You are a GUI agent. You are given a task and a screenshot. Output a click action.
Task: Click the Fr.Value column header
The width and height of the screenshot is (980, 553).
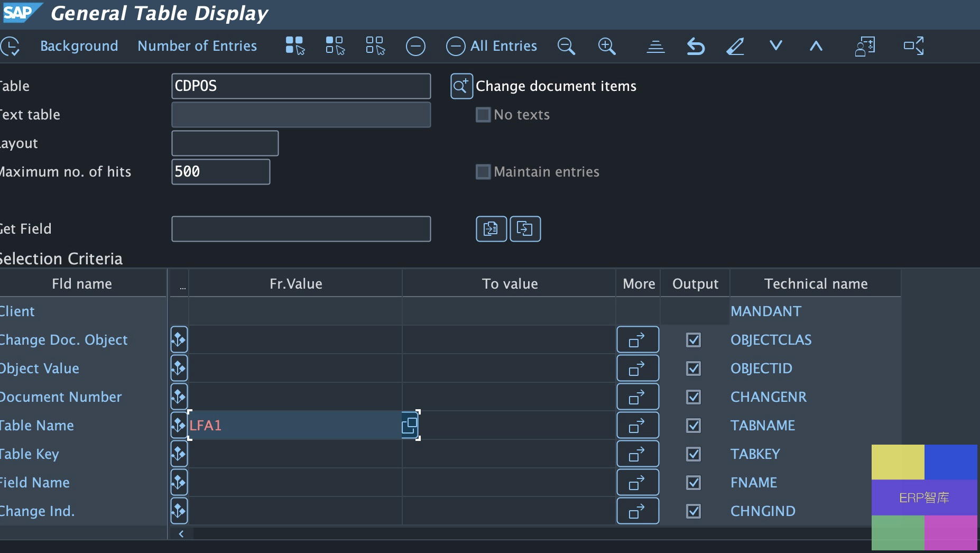click(295, 284)
